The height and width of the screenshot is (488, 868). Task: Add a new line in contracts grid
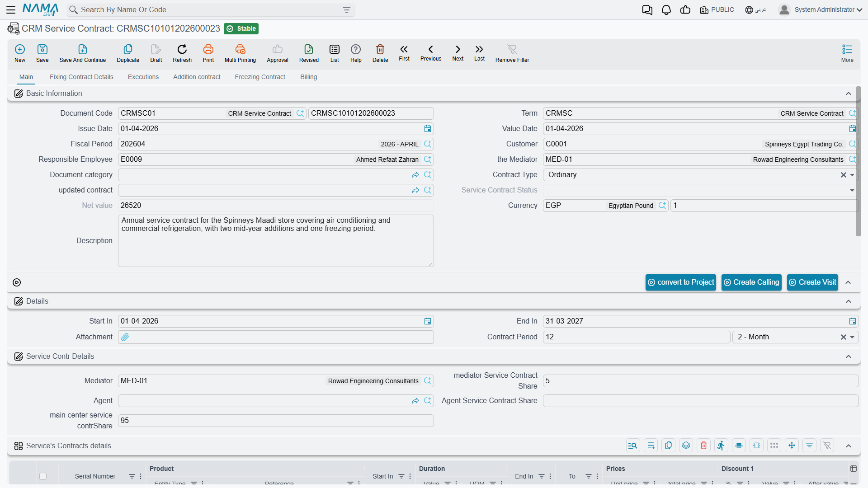click(x=651, y=446)
